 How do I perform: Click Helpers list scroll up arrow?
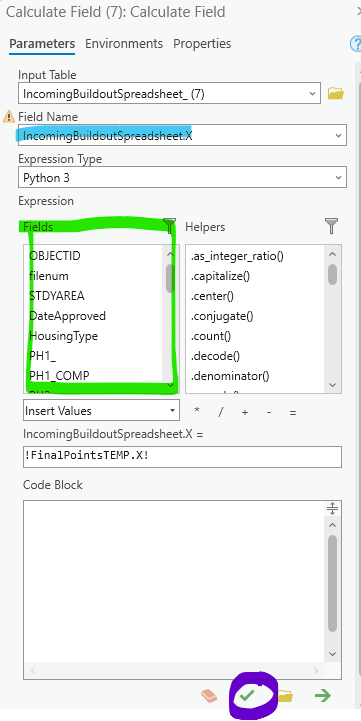coord(332,254)
